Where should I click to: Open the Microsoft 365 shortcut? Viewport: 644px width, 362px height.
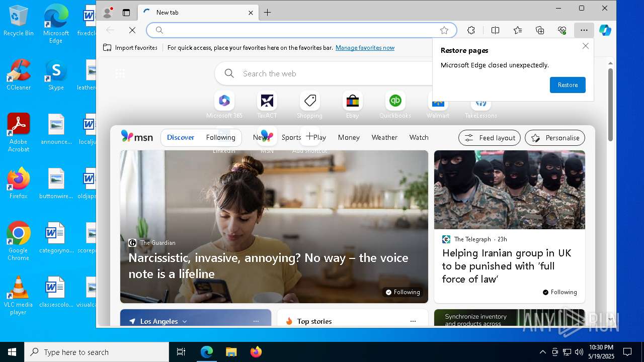tap(224, 106)
